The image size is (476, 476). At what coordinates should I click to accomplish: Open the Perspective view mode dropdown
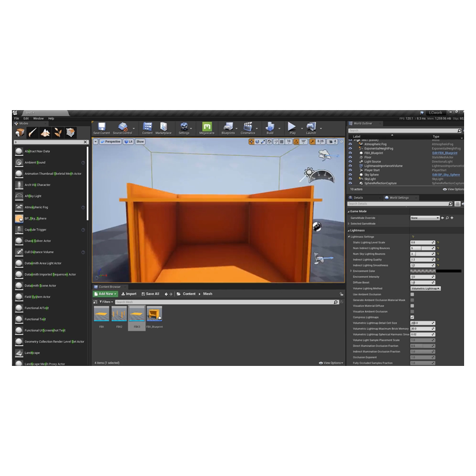111,142
